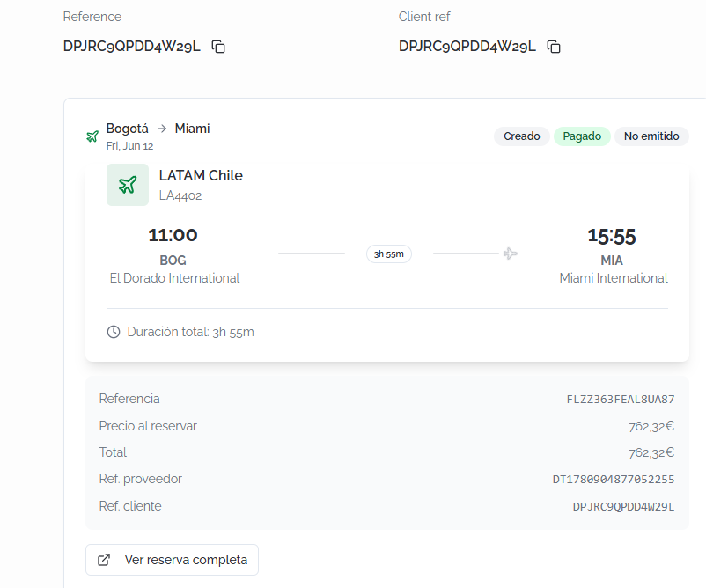
Task: Click the Referencia label
Action: (129, 399)
